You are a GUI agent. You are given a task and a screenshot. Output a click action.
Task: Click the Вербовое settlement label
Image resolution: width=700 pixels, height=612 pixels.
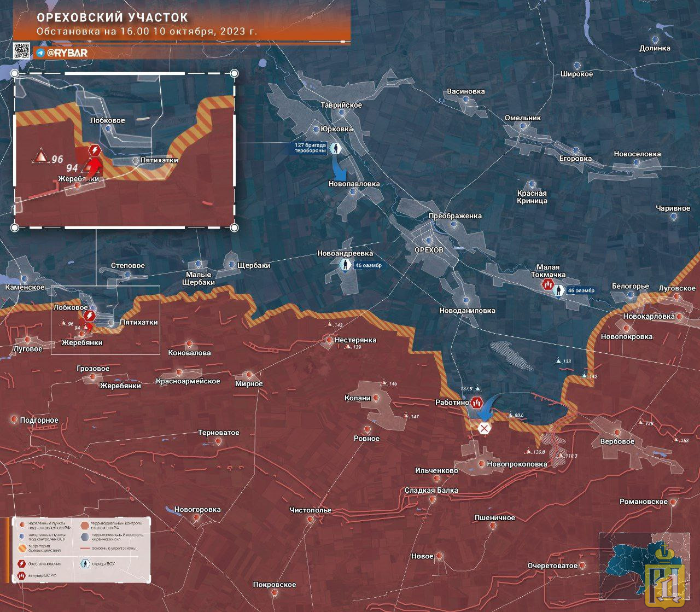coord(617,442)
